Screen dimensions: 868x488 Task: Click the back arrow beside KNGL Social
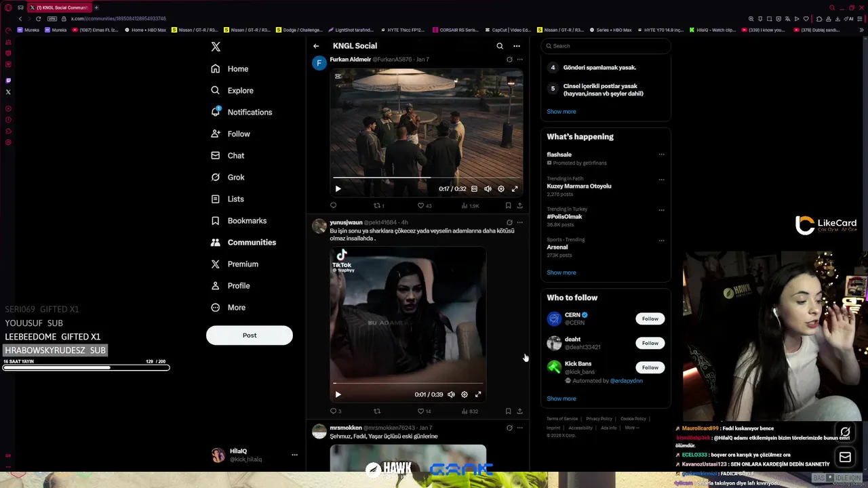316,46
